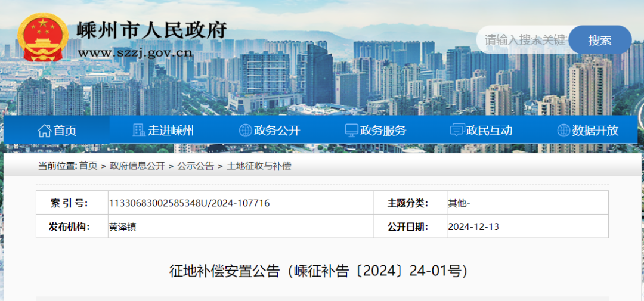This screenshot has width=644, height=301.
Task: Click the index number 11330683002585348U/2024-107716
Action: click(189, 203)
